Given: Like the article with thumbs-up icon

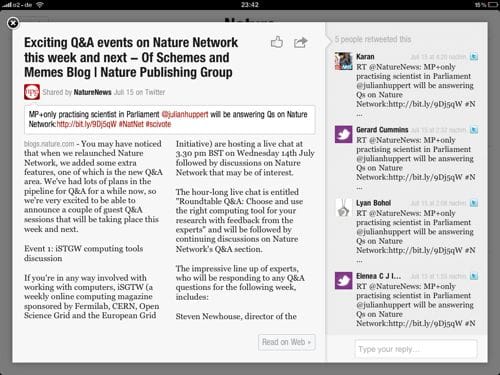Looking at the screenshot, I should click(277, 42).
